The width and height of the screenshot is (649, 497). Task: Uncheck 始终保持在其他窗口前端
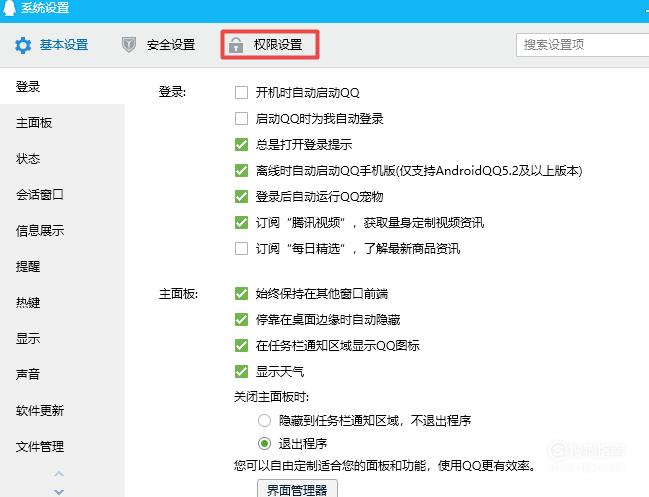(241, 294)
